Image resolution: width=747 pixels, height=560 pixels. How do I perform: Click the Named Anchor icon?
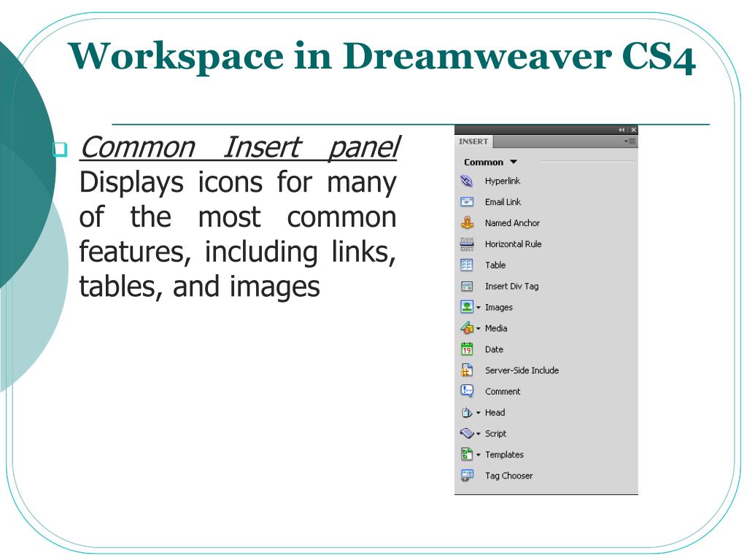467,222
